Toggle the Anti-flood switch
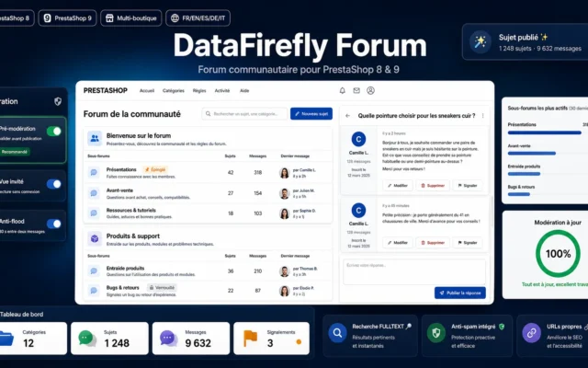 [x=54, y=224]
